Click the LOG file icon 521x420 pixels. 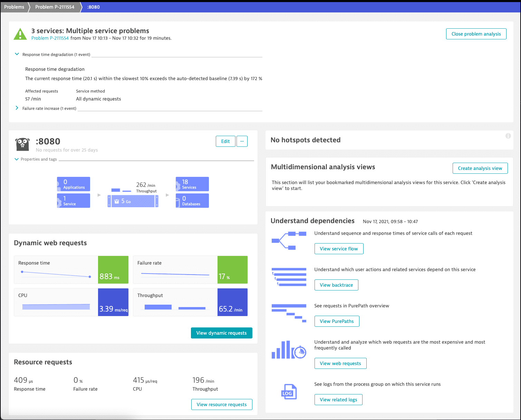point(289,392)
